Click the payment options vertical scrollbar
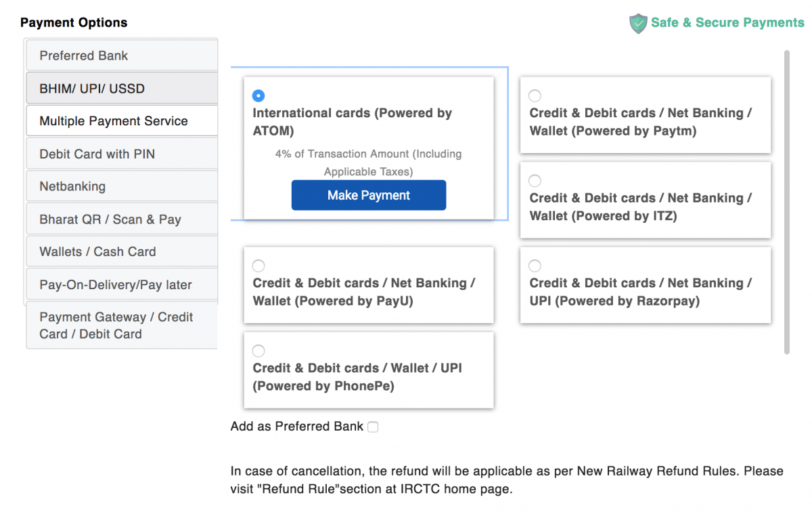 coord(787,203)
